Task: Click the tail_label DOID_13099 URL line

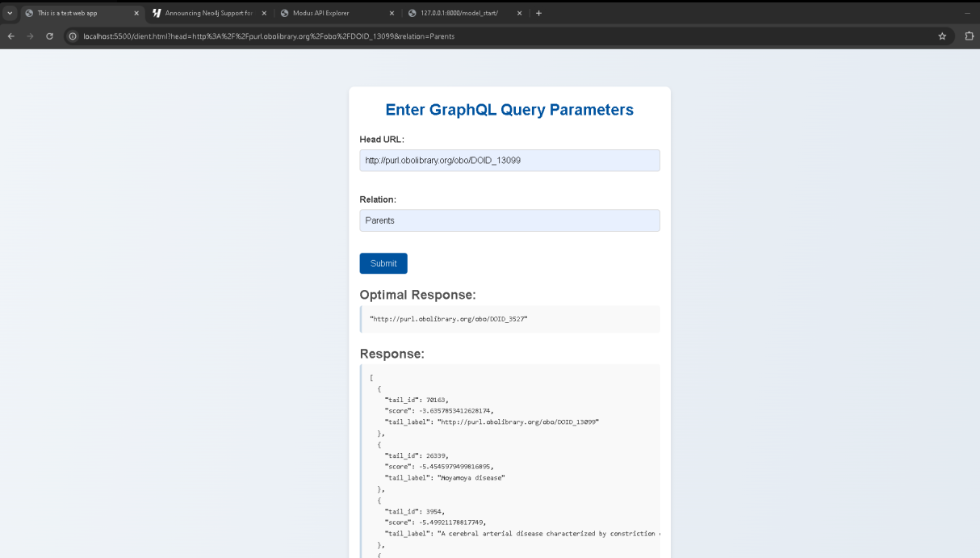Action: pyautogui.click(x=492, y=422)
